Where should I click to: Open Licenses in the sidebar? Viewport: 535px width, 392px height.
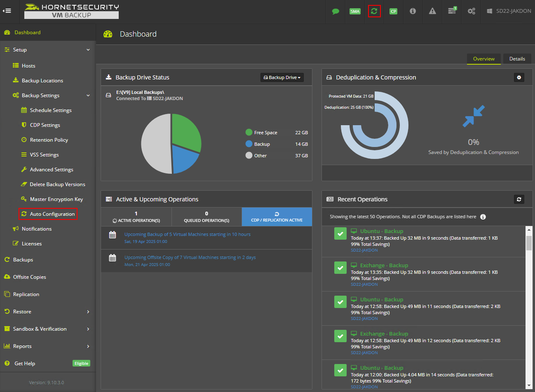click(32, 244)
